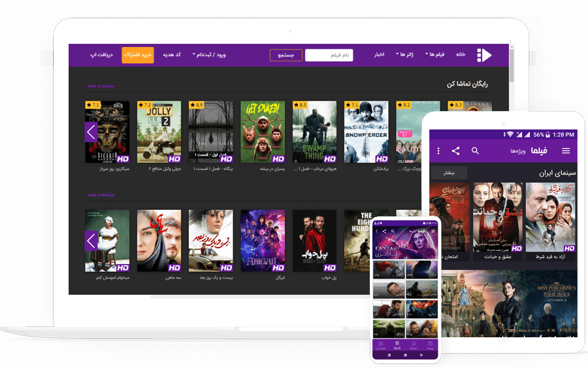Click the جستجو search button
The width and height of the screenshot is (588, 368).
(286, 55)
